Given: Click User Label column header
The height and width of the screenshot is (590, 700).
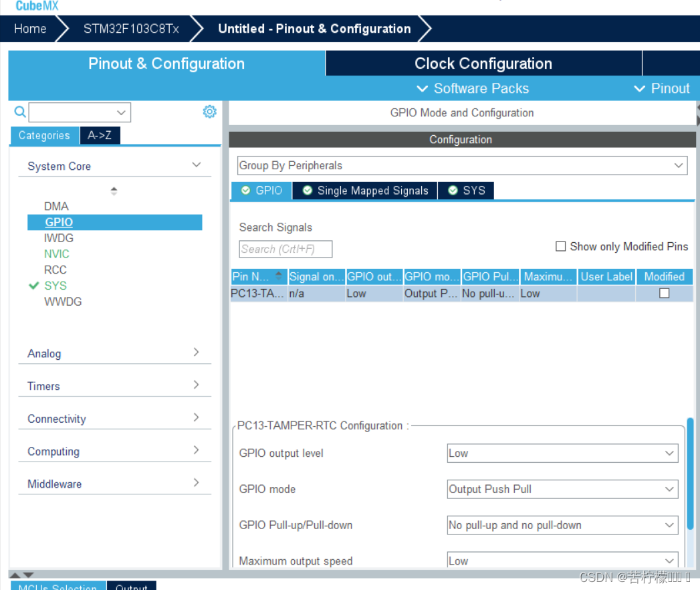Looking at the screenshot, I should [x=606, y=276].
